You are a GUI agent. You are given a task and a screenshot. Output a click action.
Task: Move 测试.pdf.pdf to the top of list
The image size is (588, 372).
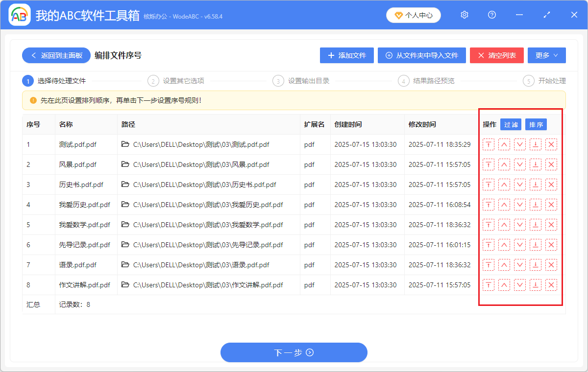[x=489, y=144]
